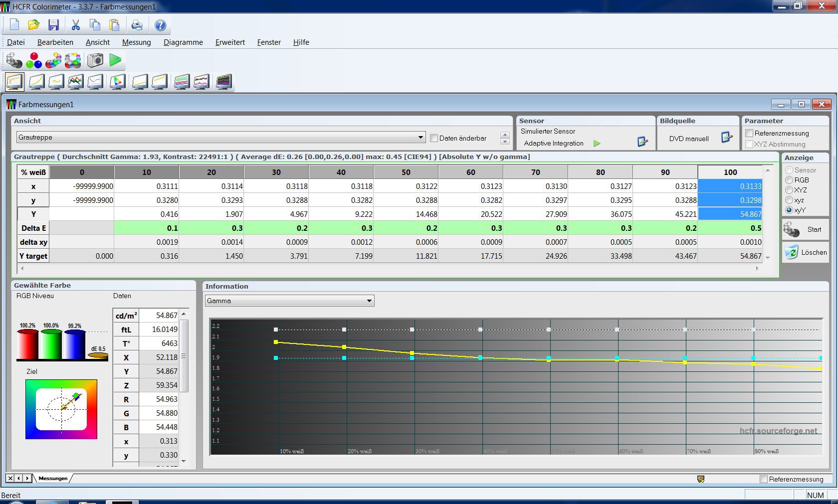Click the Start measurement button
Screen dimensions: 838x504
click(x=805, y=229)
